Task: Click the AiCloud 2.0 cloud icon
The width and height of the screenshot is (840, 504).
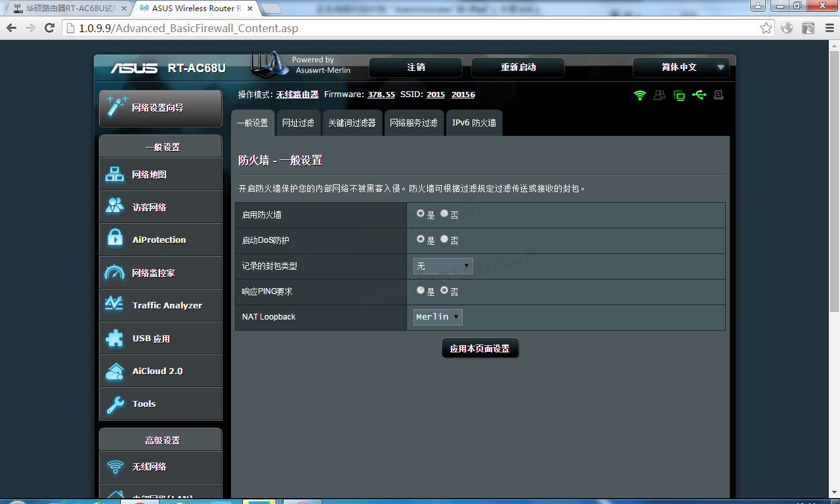Action: tap(115, 371)
